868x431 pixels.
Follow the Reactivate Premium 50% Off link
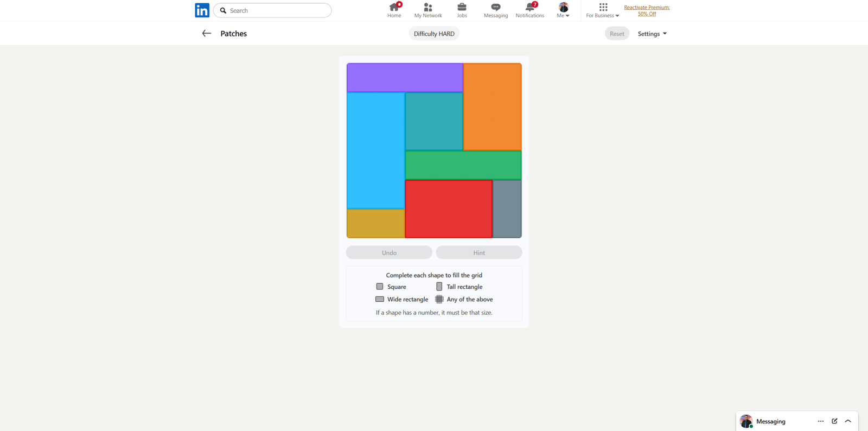(647, 10)
